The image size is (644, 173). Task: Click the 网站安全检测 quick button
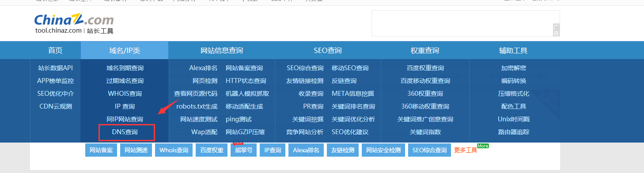pyautogui.click(x=383, y=150)
